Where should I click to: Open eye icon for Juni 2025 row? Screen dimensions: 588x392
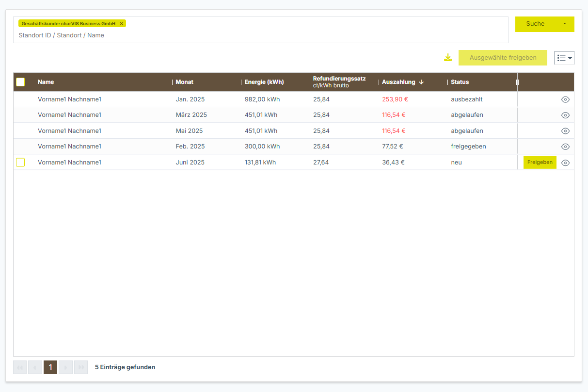565,163
